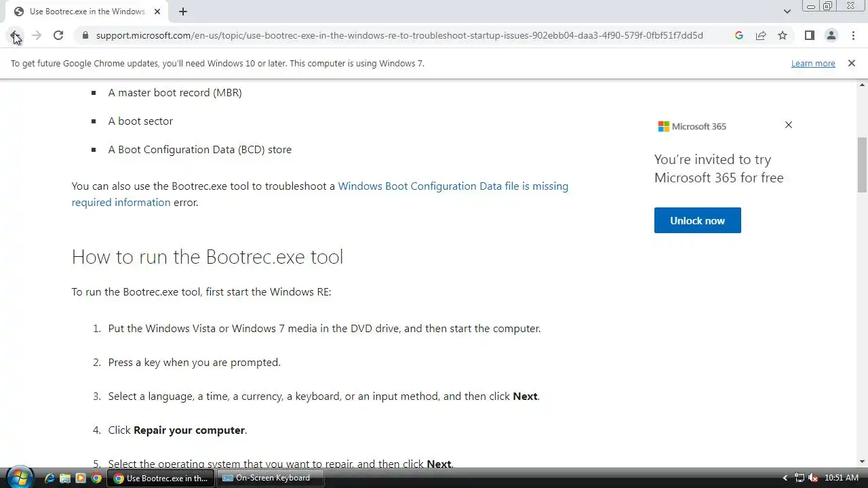Open Windows Boot Configuration Data file link
868x488 pixels.
453,186
